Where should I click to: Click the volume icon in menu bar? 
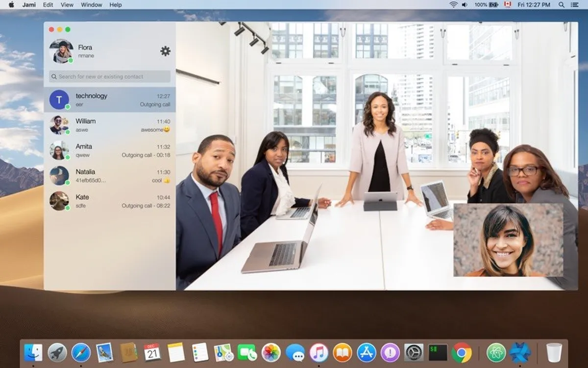pyautogui.click(x=465, y=4)
